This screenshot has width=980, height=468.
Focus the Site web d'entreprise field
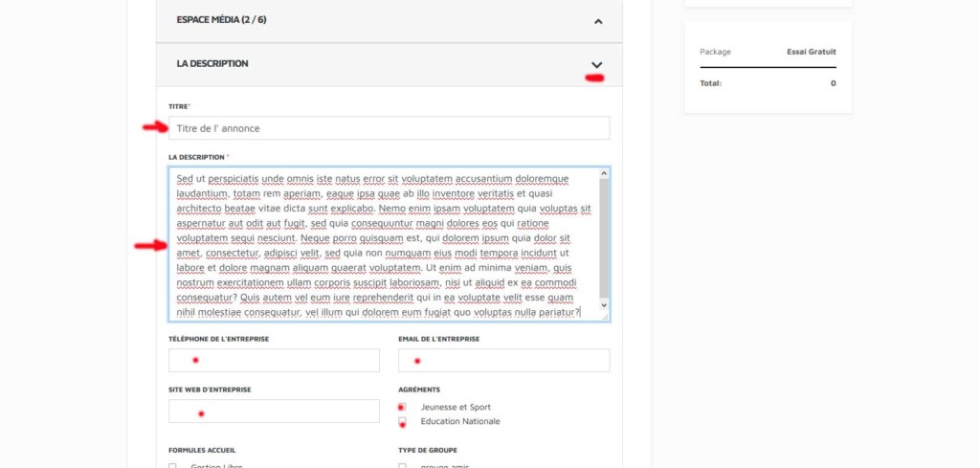tap(274, 412)
